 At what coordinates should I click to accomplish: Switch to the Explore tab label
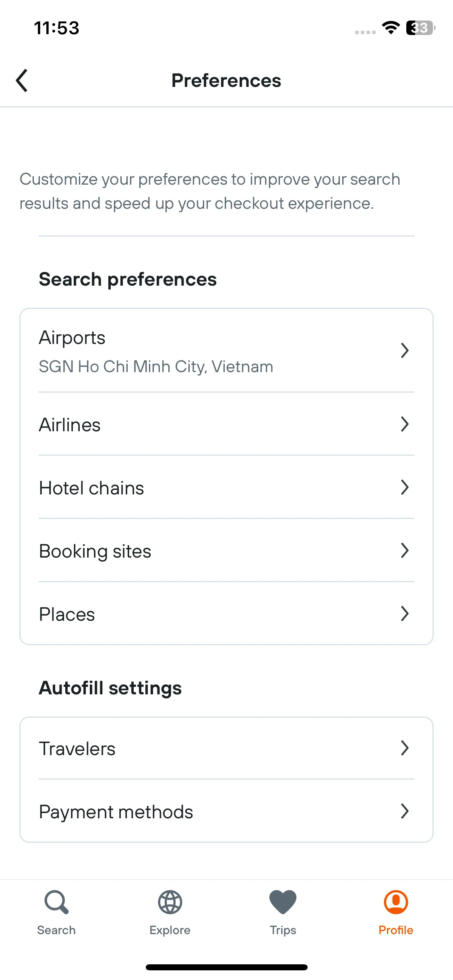coord(170,930)
